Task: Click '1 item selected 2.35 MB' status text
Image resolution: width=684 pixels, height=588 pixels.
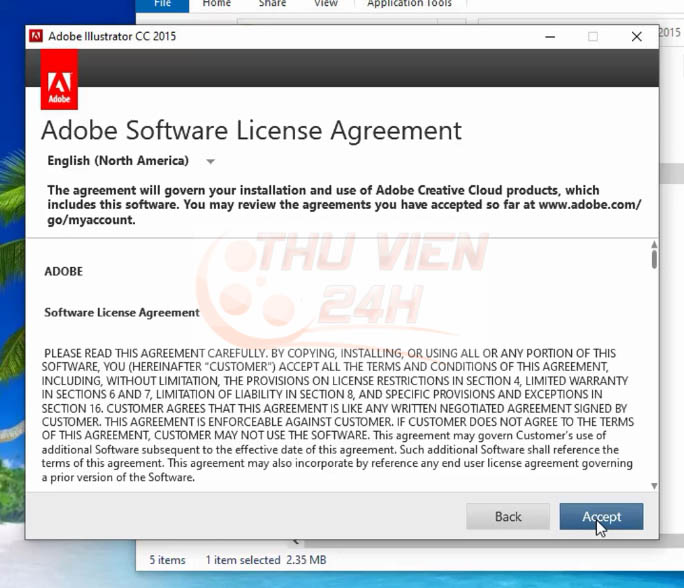Action: tap(266, 560)
